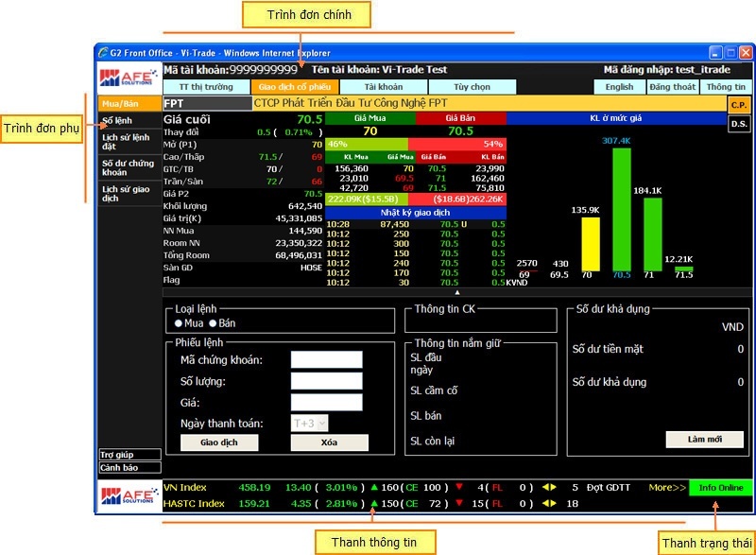Click the green 46% buy ratio bar
Screen dimensions: 756x555
point(367,144)
